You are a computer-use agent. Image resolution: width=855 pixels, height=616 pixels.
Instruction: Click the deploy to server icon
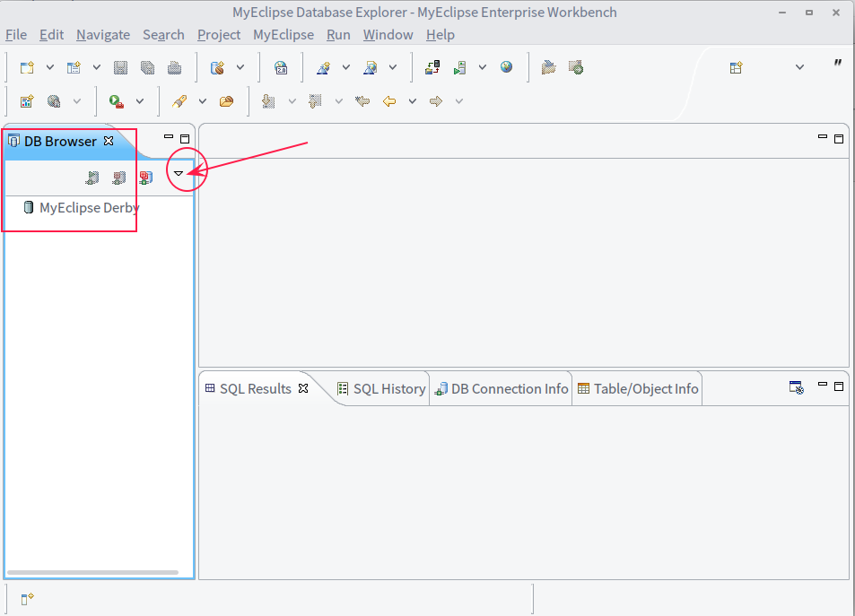click(432, 67)
